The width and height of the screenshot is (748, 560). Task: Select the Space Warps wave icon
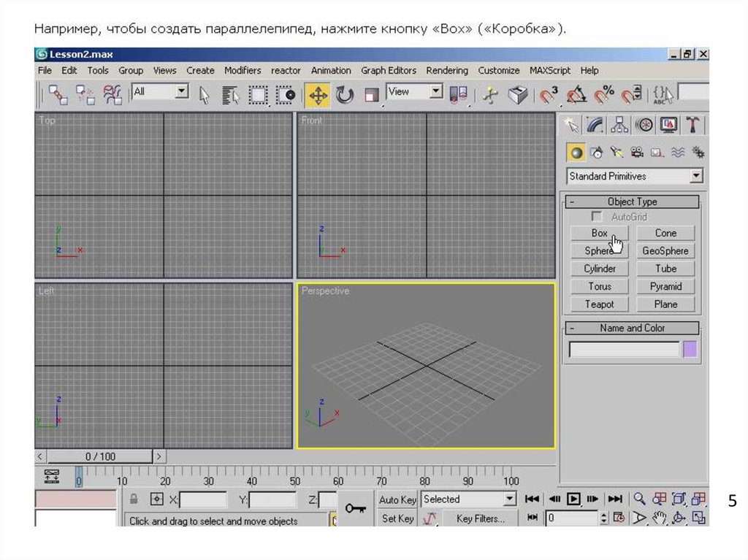[x=677, y=153]
